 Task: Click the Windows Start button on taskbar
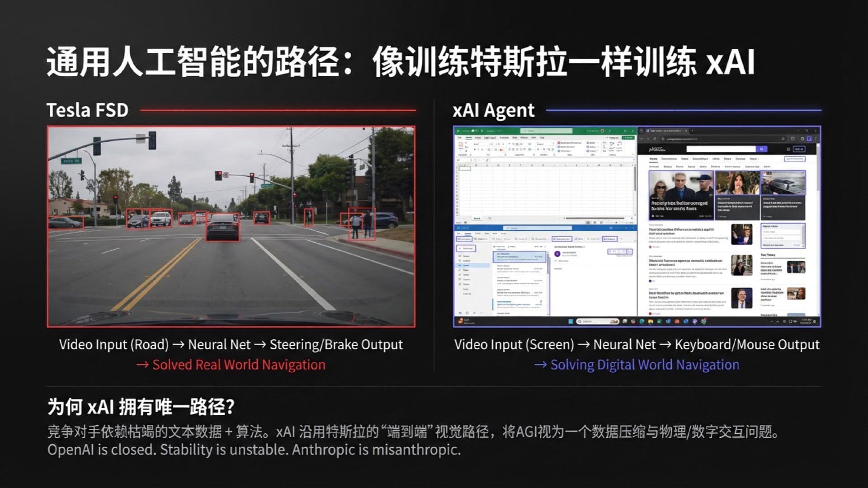[x=571, y=321]
